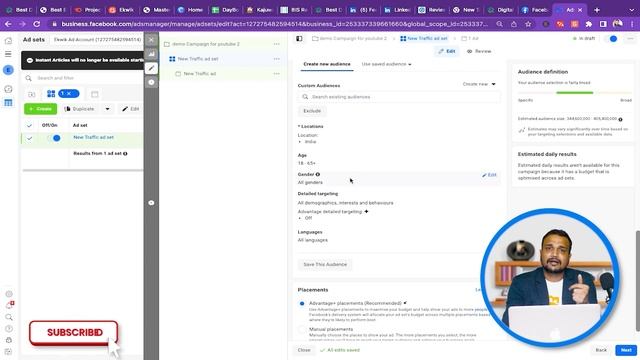
Task: Open the chart view in side strip
Action: point(151,54)
